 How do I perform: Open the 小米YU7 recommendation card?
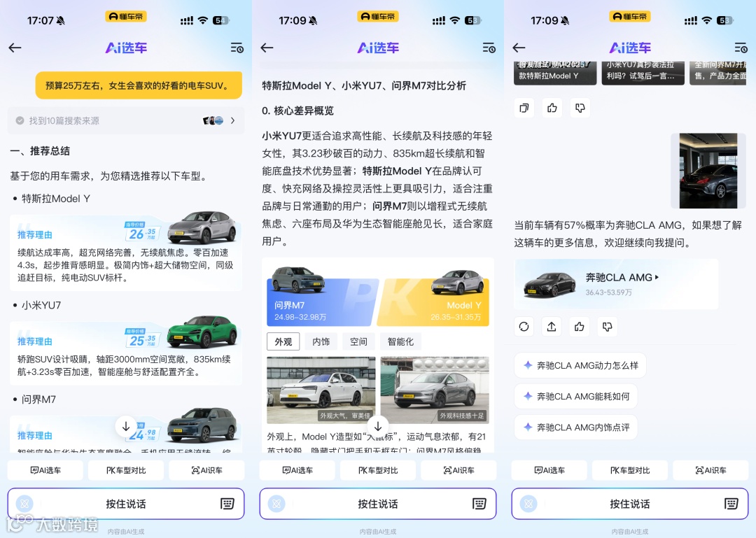(x=126, y=353)
